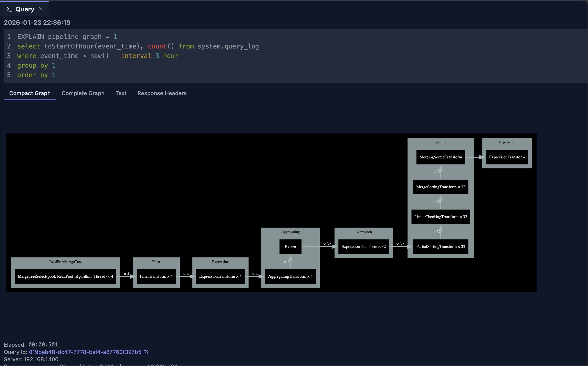The height and width of the screenshot is (366, 588).
Task: Click the MergingSortedTransform node under Sorting
Action: coord(440,157)
